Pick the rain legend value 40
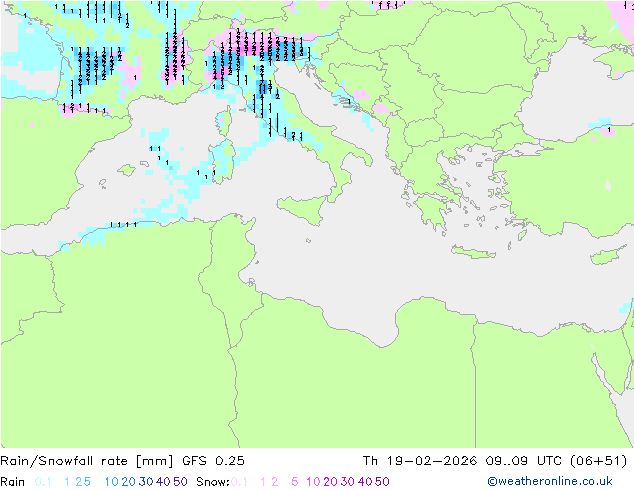The width and height of the screenshot is (634, 490). 163,482
